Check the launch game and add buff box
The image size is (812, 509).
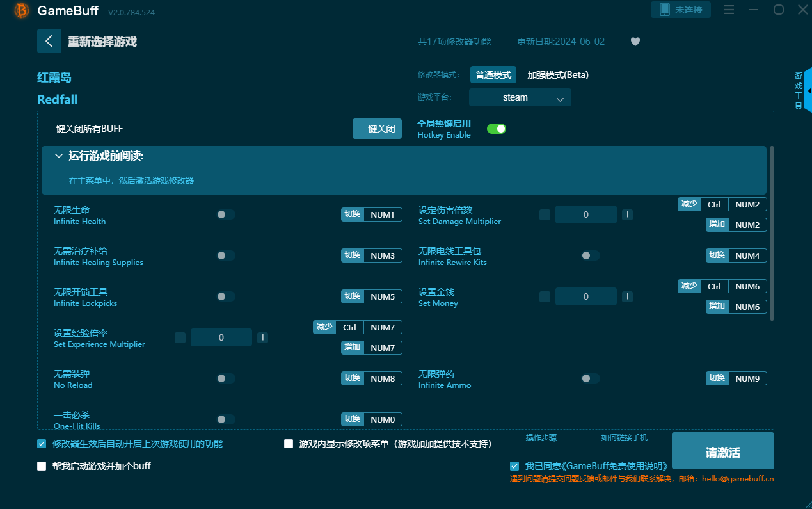[42, 466]
